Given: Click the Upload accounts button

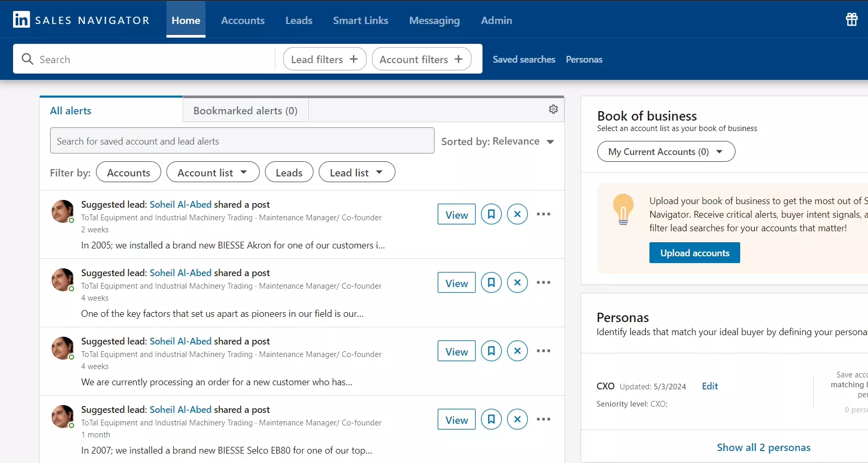Looking at the screenshot, I should 695,253.
